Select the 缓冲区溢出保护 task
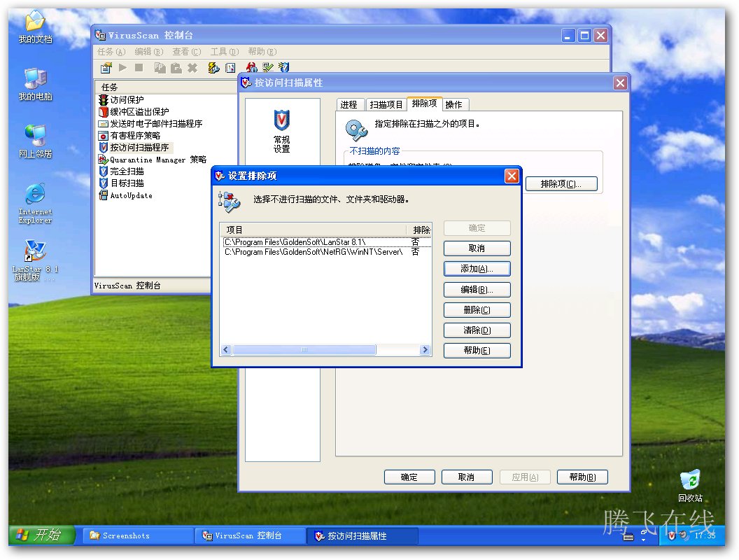The image size is (739, 560). click(x=139, y=112)
